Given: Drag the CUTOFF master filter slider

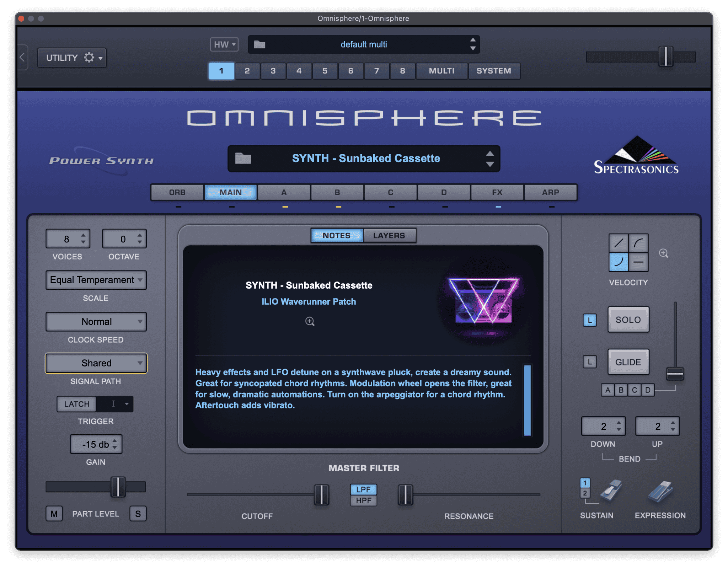Looking at the screenshot, I should point(312,492).
